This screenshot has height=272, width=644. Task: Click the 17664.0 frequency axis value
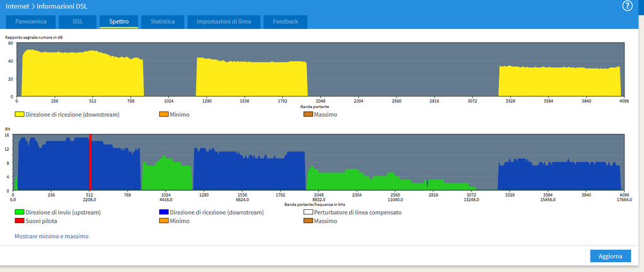[623, 200]
